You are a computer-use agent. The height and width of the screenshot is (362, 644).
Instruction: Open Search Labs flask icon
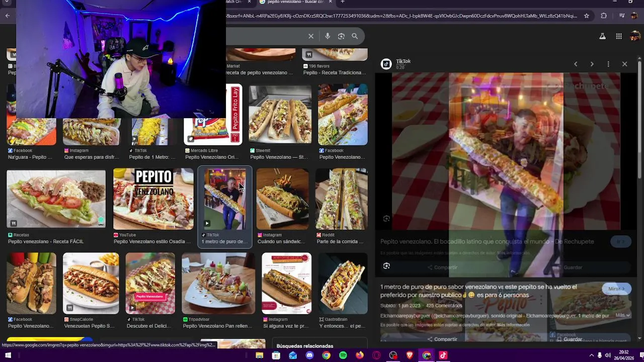[x=602, y=36]
